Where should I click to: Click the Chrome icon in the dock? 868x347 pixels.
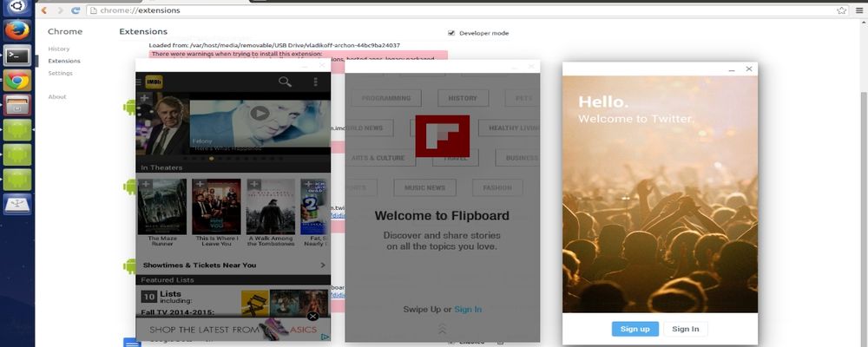(17, 81)
